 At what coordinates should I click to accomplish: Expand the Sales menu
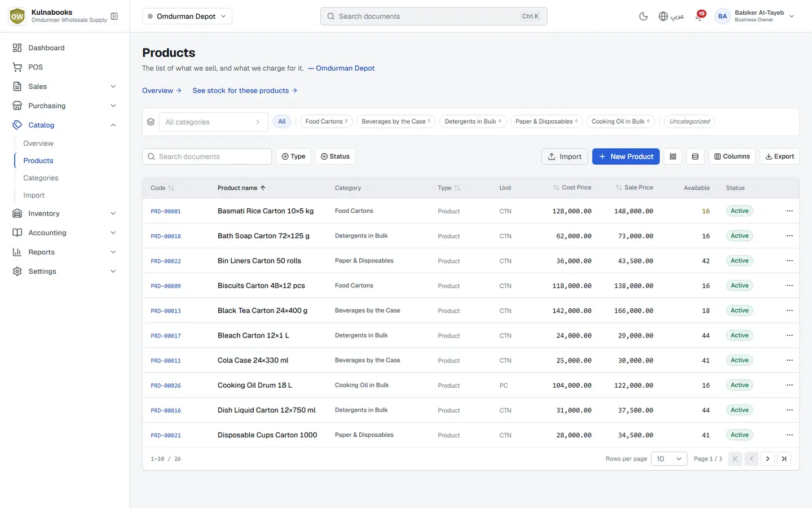tap(65, 86)
